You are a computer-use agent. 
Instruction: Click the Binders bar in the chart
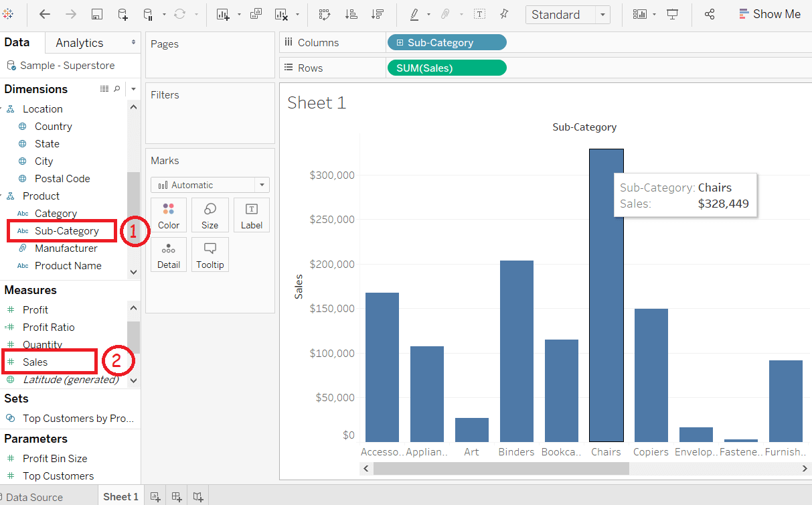click(517, 351)
